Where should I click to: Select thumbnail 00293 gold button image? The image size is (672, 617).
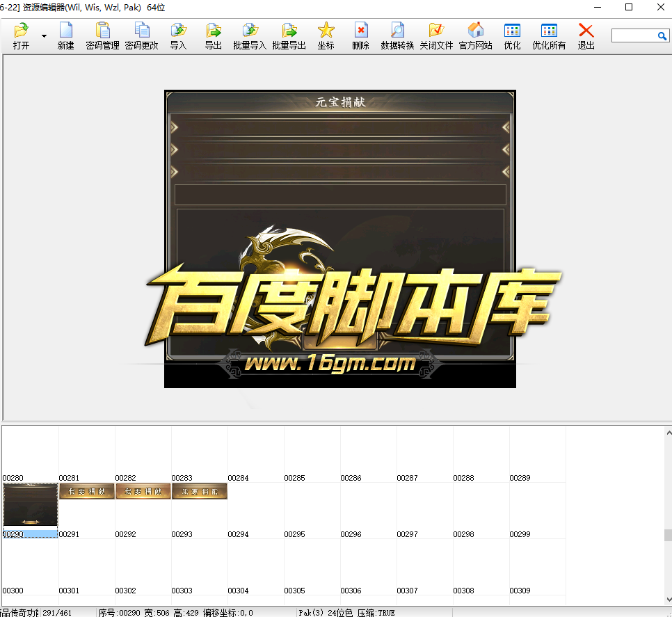199,492
